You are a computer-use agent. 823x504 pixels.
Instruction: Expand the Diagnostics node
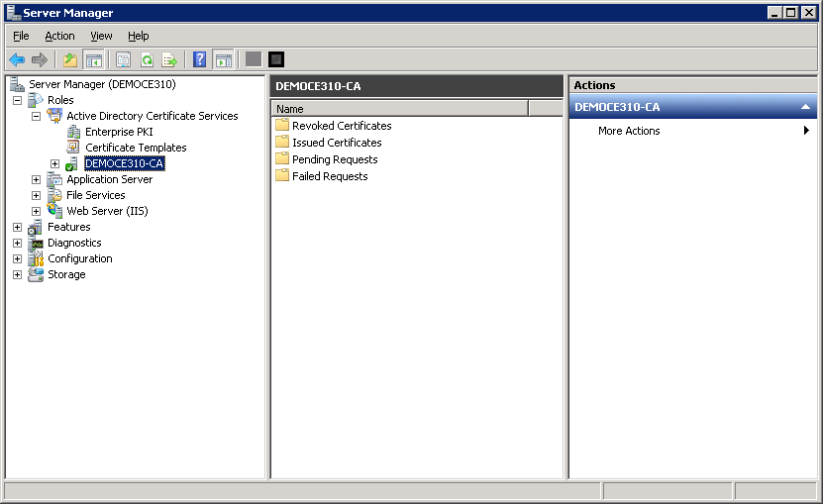(17, 243)
